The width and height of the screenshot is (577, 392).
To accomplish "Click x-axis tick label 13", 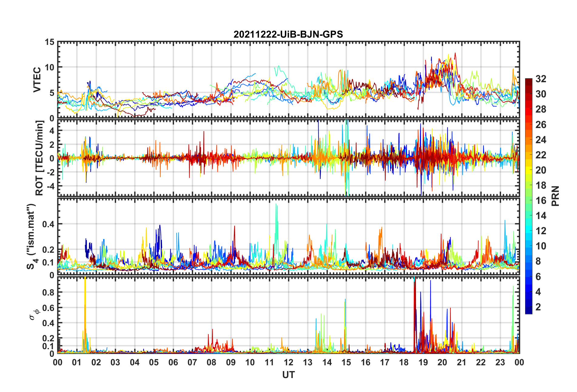I will point(308,362).
